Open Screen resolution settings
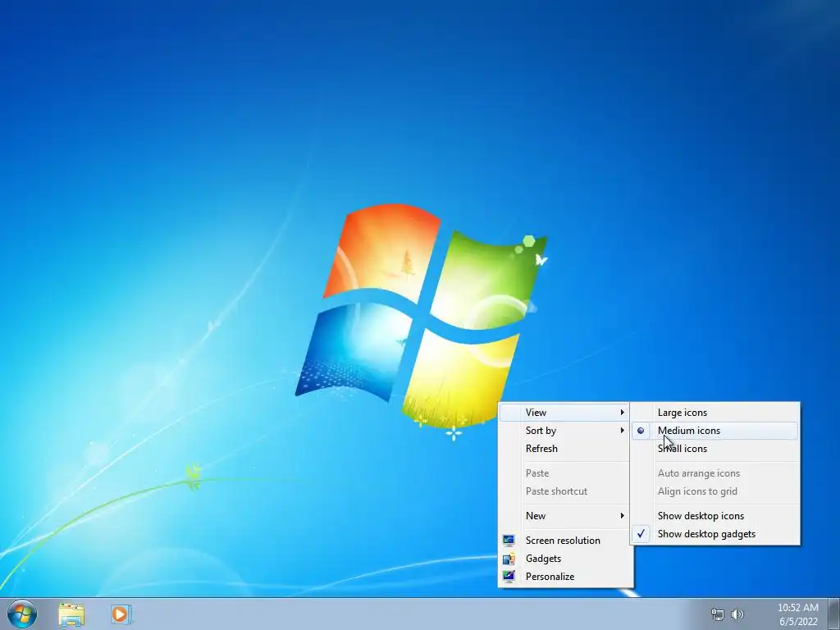The image size is (840, 630). (565, 541)
